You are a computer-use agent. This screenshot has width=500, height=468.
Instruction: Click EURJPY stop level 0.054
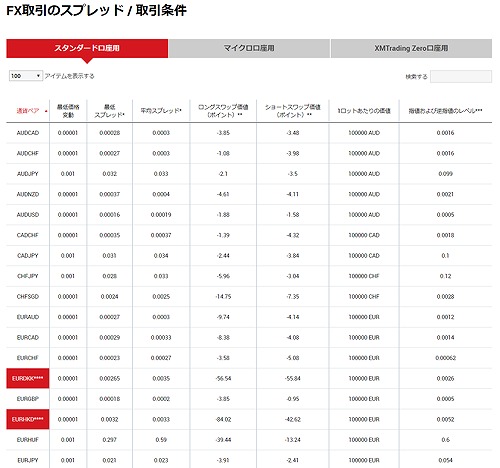[x=445, y=460]
